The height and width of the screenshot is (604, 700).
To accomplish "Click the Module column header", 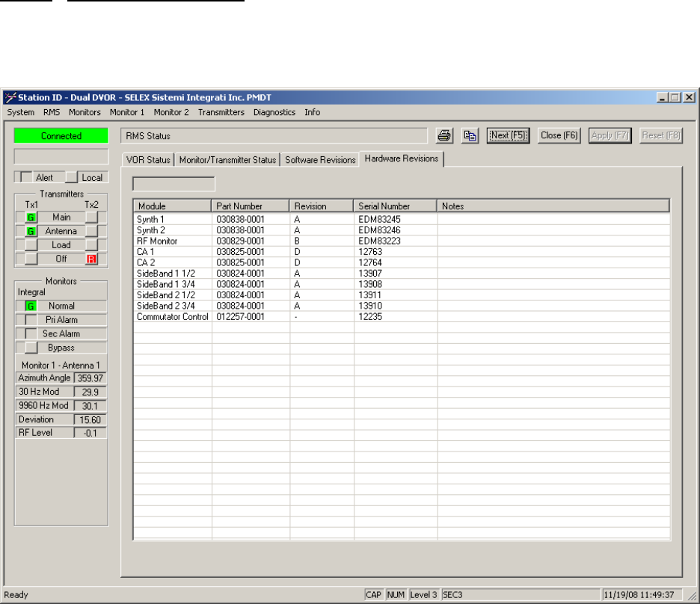I will tap(172, 206).
